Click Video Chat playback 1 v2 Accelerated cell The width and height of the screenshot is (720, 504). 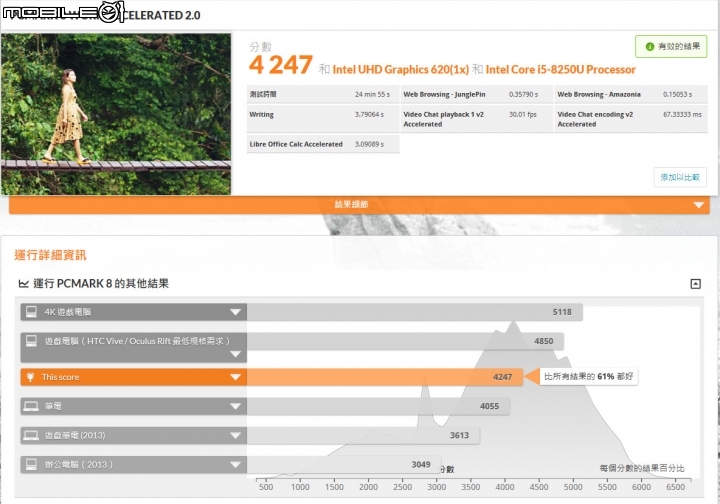(x=477, y=119)
